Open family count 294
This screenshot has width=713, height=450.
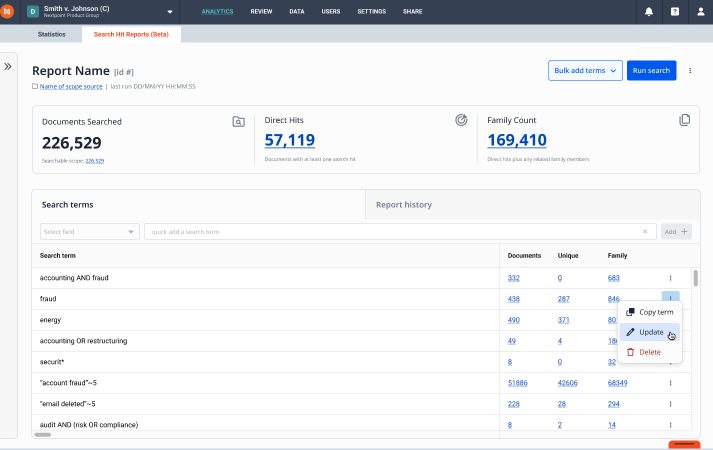pyautogui.click(x=613, y=404)
